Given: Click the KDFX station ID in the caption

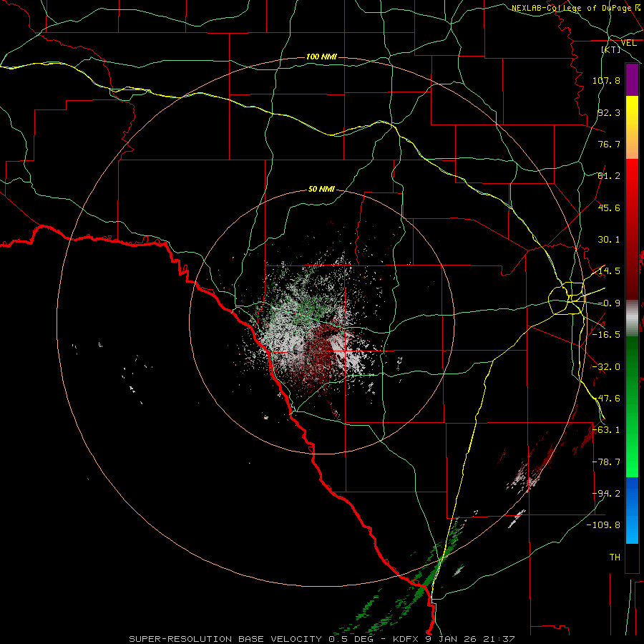Looking at the screenshot, I should [406, 639].
